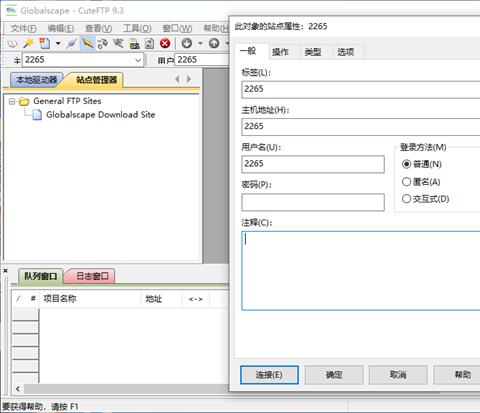
Task: Click the red Stop X toolbar icon
Action: coord(165,43)
